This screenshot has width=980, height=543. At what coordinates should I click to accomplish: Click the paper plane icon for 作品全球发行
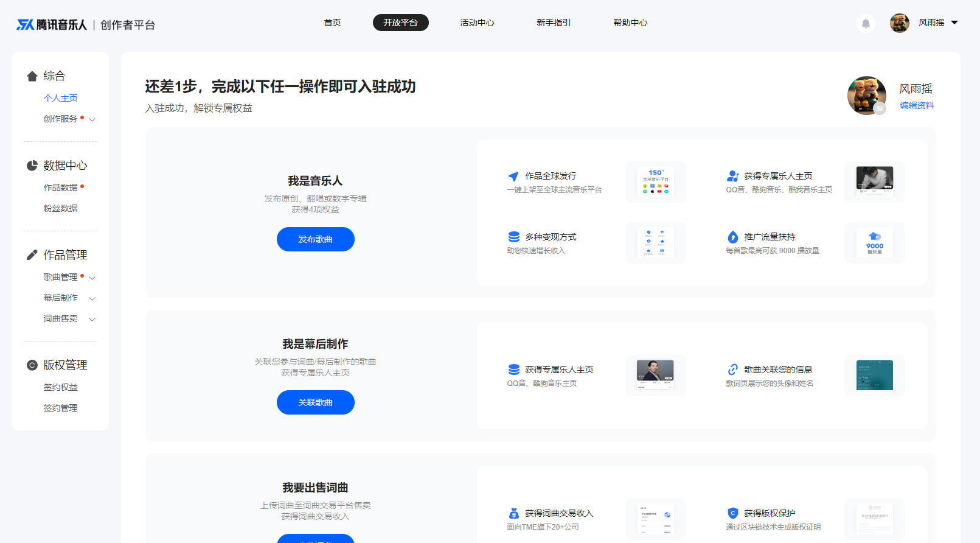coord(513,177)
